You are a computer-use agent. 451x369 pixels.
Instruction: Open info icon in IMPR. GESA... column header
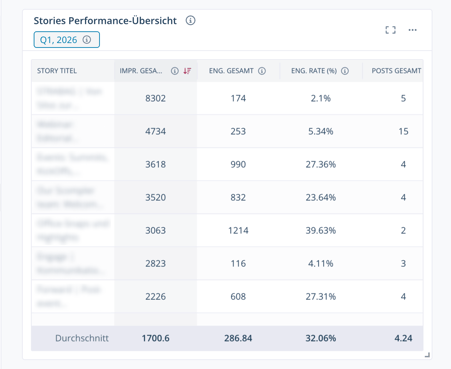pyautogui.click(x=175, y=71)
